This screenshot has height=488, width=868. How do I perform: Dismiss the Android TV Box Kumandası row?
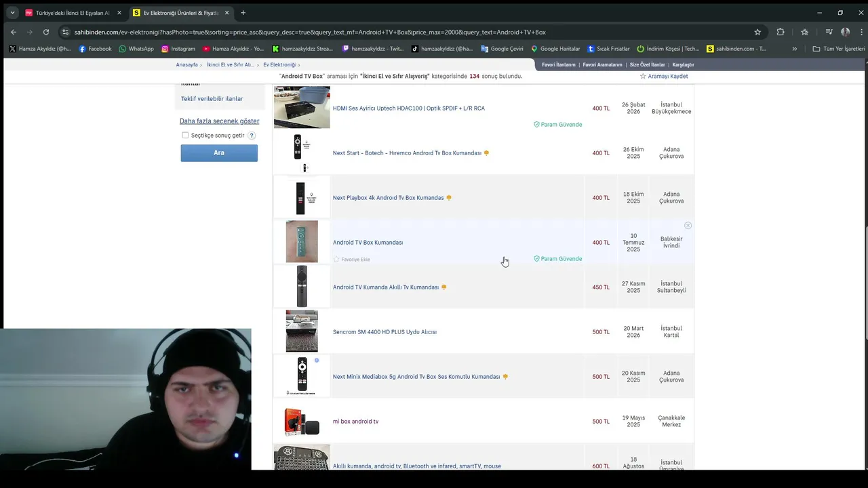point(688,226)
